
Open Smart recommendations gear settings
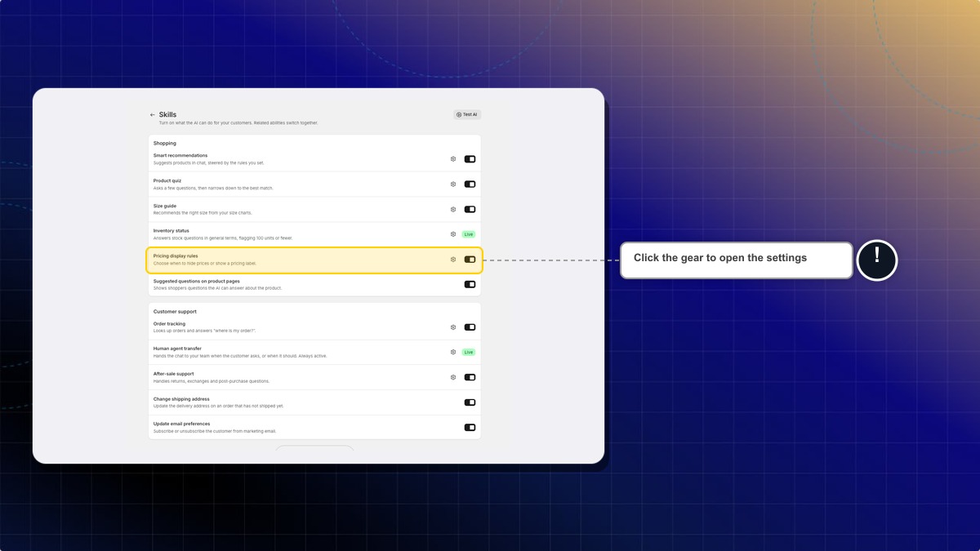(453, 159)
